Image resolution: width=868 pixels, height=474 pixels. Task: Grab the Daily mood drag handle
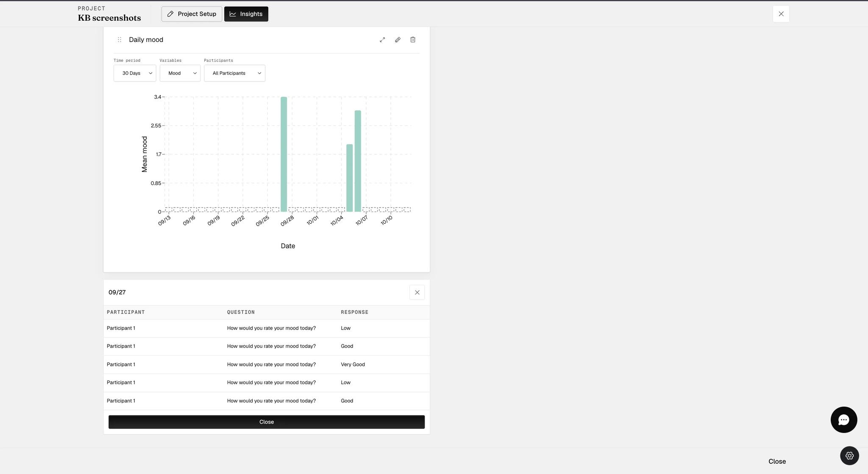[120, 40]
